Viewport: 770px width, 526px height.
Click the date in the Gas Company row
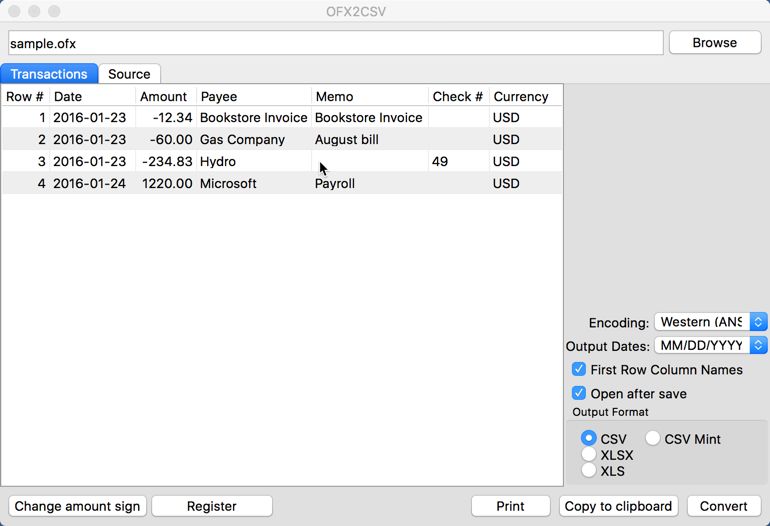click(x=92, y=139)
